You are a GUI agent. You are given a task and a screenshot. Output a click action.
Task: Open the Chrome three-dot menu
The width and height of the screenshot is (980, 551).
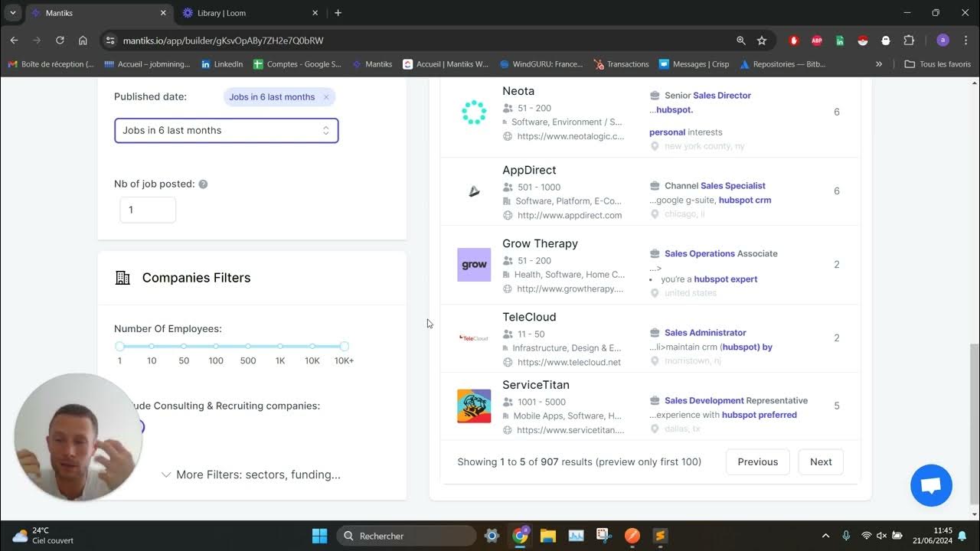(x=965, y=41)
